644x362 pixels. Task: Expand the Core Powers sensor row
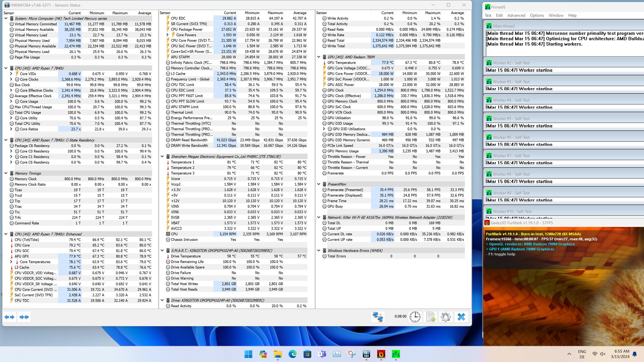coord(167,35)
